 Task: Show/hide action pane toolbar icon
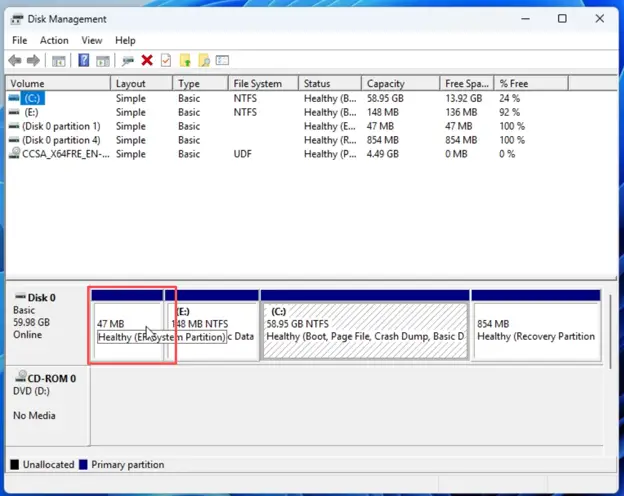click(103, 61)
